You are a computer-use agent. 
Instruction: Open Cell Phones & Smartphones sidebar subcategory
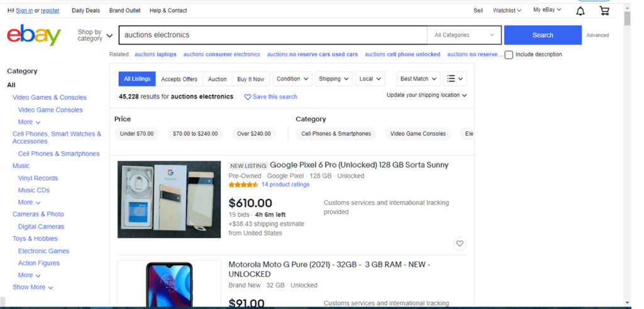click(x=58, y=154)
